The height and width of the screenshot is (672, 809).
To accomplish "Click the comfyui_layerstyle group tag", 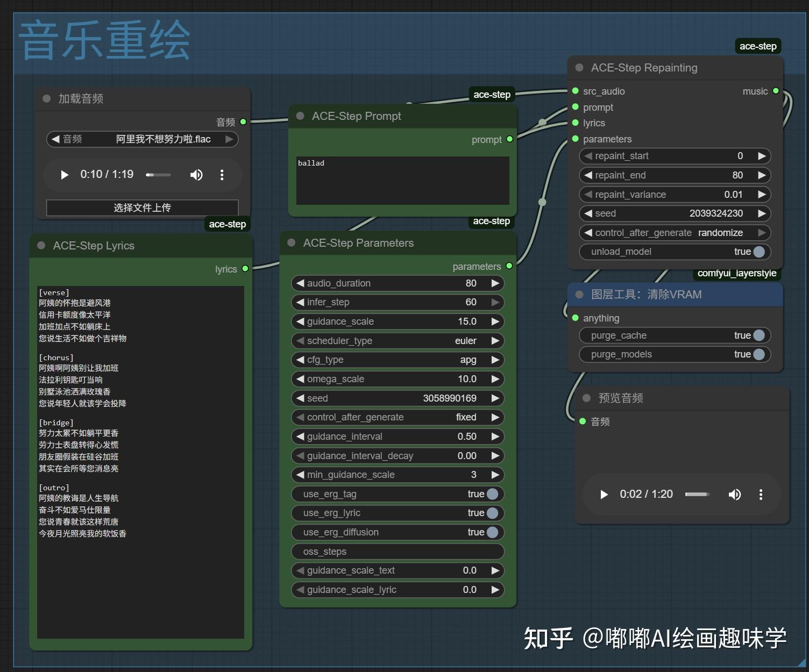I will point(736,273).
